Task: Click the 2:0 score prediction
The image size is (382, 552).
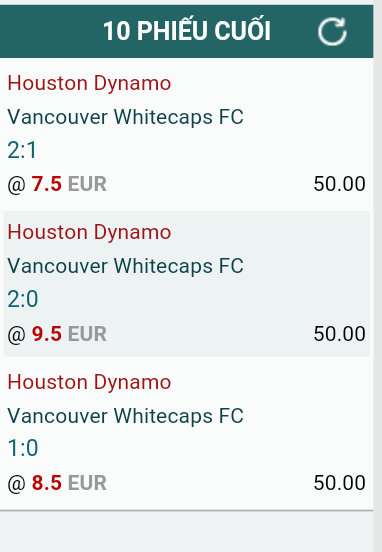Action: coord(23,299)
